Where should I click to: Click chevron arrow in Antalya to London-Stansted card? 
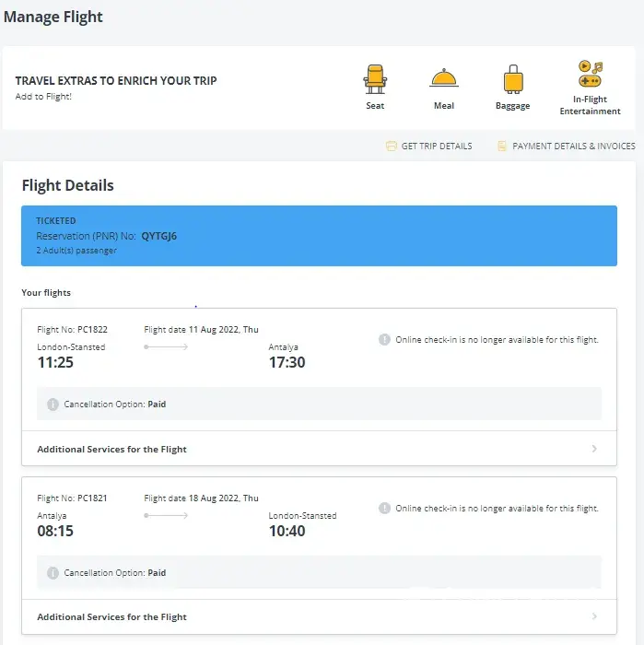coord(594,617)
